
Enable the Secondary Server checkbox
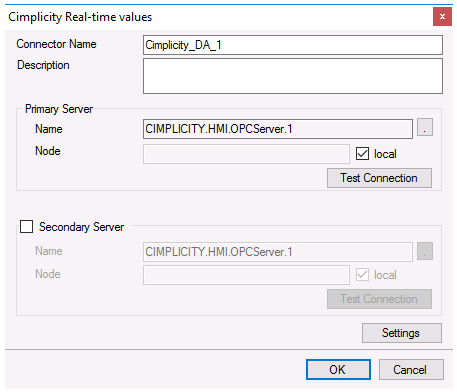[26, 226]
